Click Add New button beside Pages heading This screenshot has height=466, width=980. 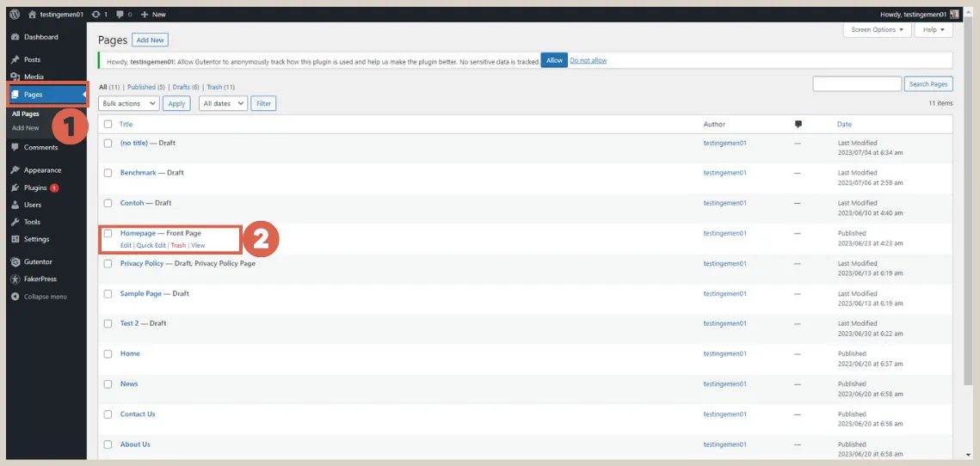(x=150, y=40)
